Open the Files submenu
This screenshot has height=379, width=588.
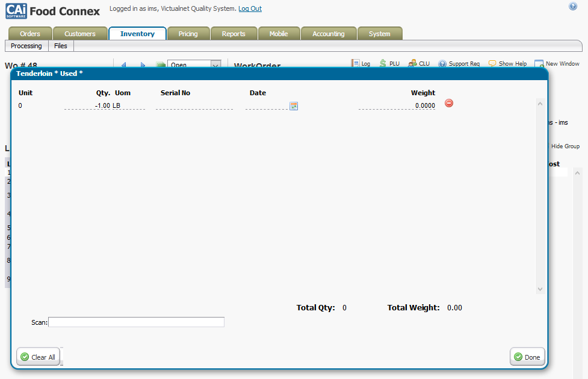click(61, 46)
